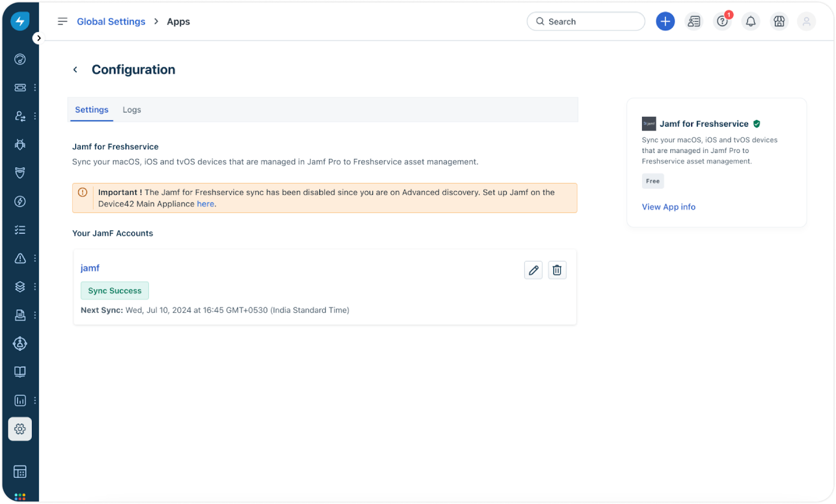836x504 pixels.
Task: Open the circled lightning bolt icon in sidebar
Action: point(20,202)
